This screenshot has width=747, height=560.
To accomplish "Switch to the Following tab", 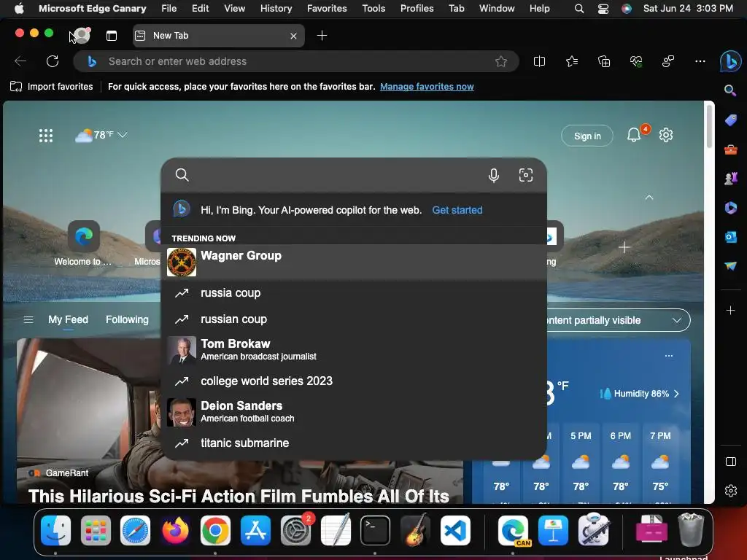I will [x=127, y=319].
